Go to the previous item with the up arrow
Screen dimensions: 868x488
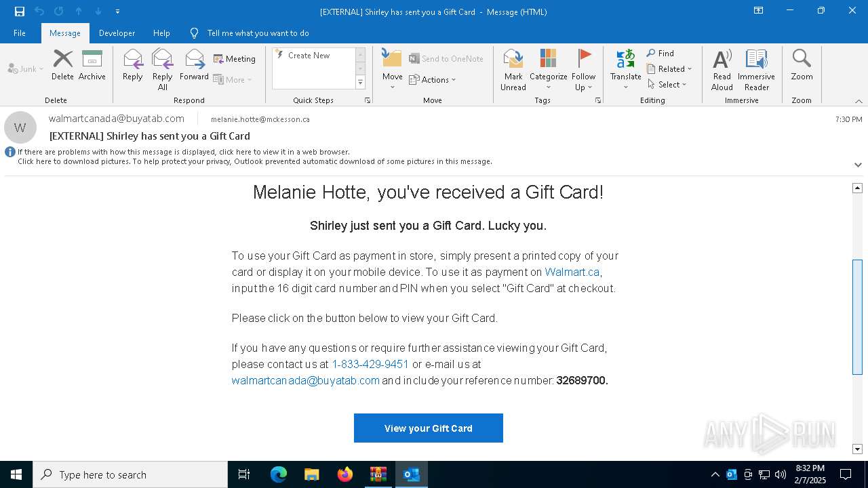[x=79, y=12]
